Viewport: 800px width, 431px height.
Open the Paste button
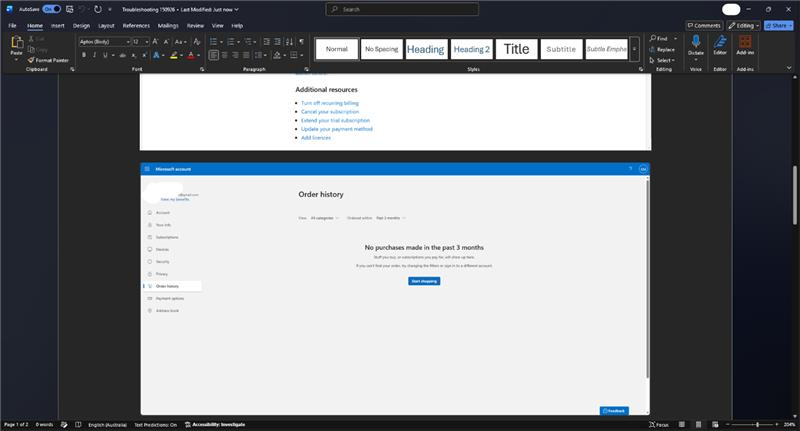(17, 46)
